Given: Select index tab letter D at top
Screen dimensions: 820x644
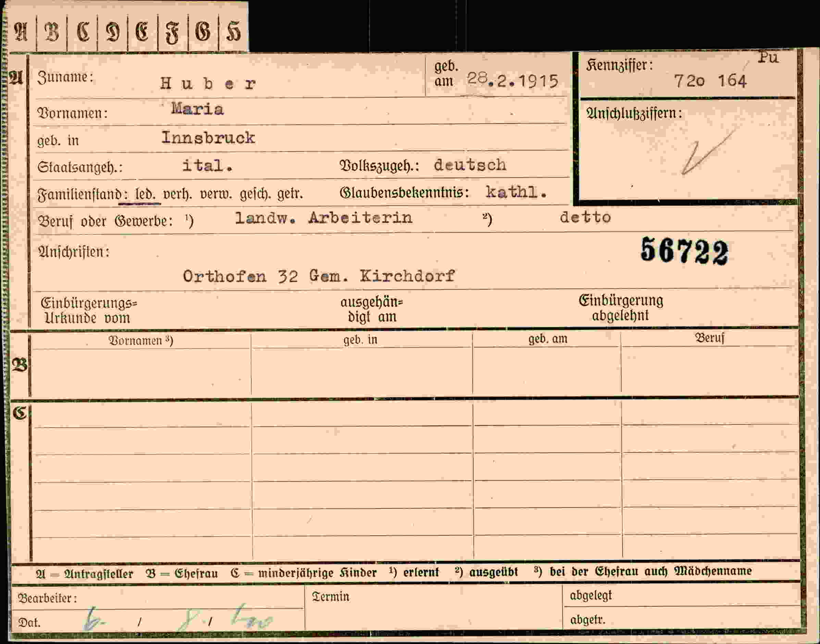Looking at the screenshot, I should (112, 32).
